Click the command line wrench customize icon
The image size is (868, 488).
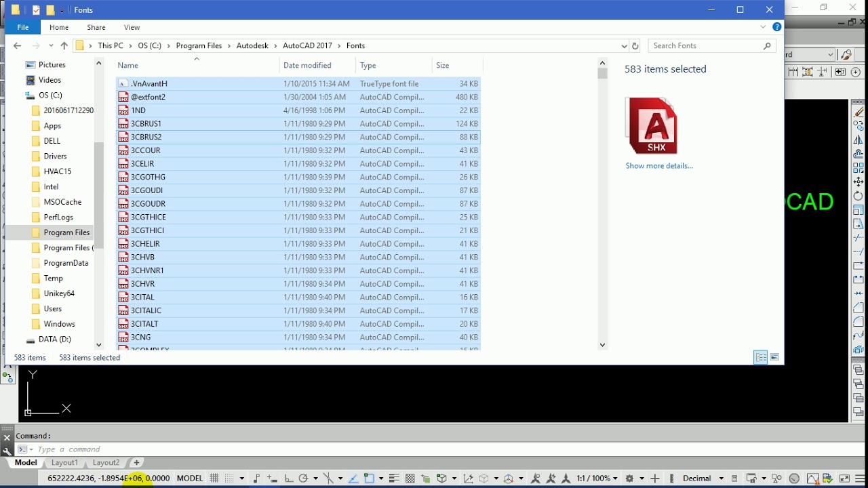pyautogui.click(x=7, y=450)
